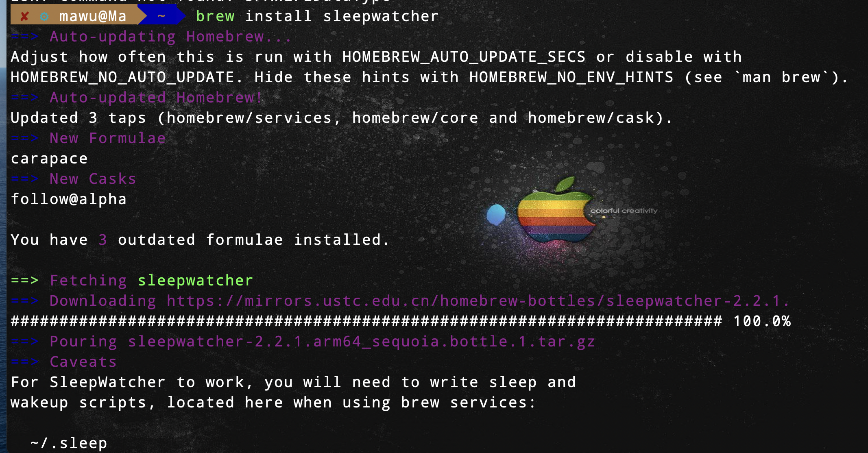Viewport: 868px width, 453px height.
Task: Click the red X close button icon
Action: pyautogui.click(x=24, y=16)
